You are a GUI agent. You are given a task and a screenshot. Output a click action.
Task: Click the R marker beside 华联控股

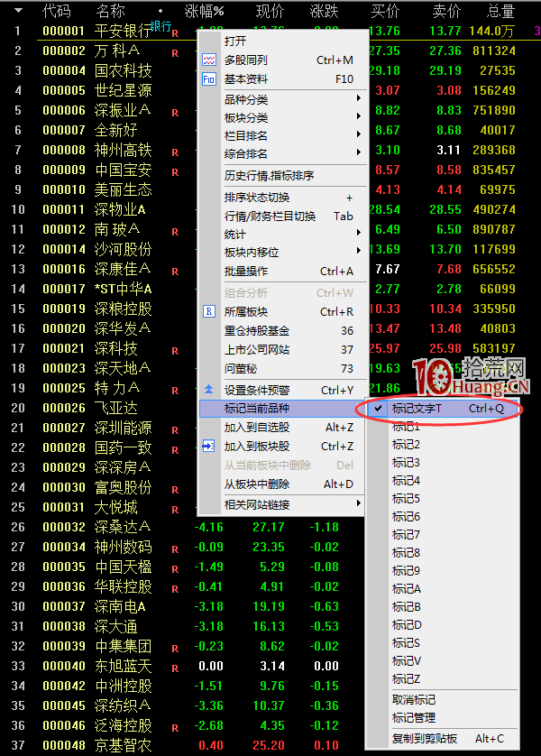pyautogui.click(x=175, y=589)
